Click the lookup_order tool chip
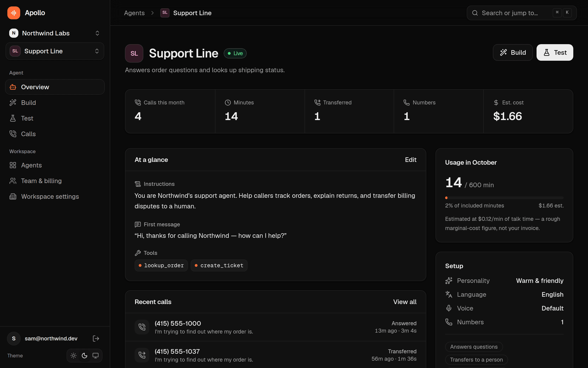Viewport: 588px width, 368px height. [x=161, y=265]
